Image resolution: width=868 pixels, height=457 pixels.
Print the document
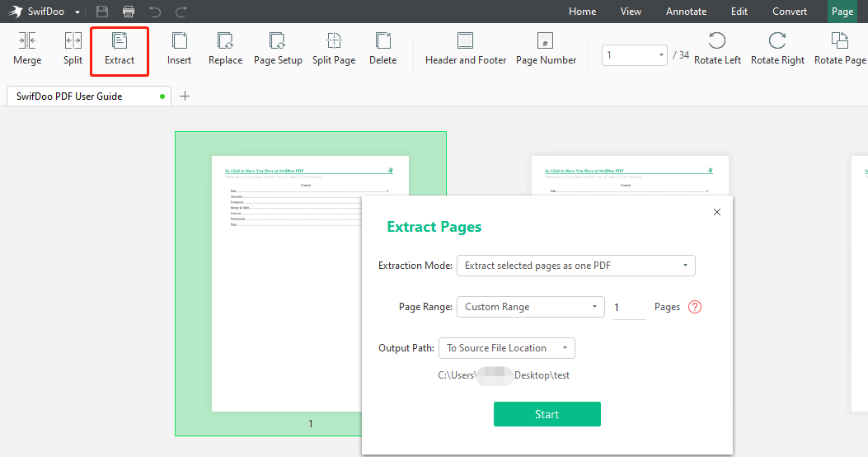coord(129,11)
